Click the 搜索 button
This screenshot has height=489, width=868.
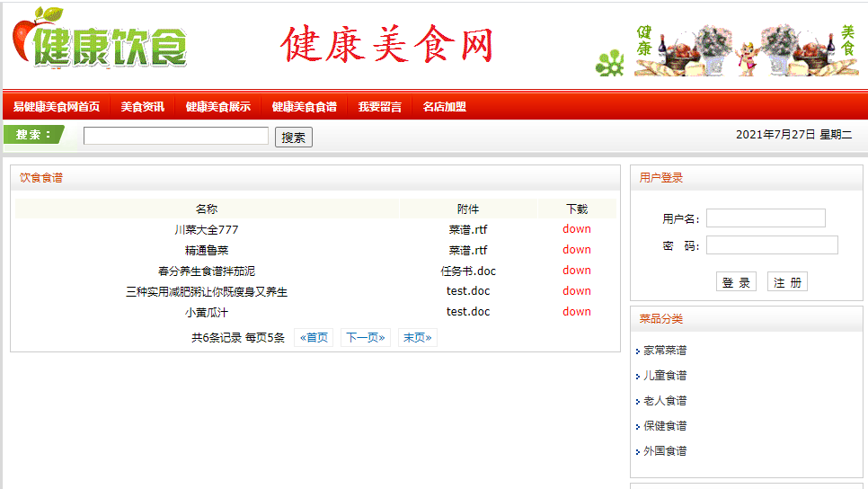[294, 138]
